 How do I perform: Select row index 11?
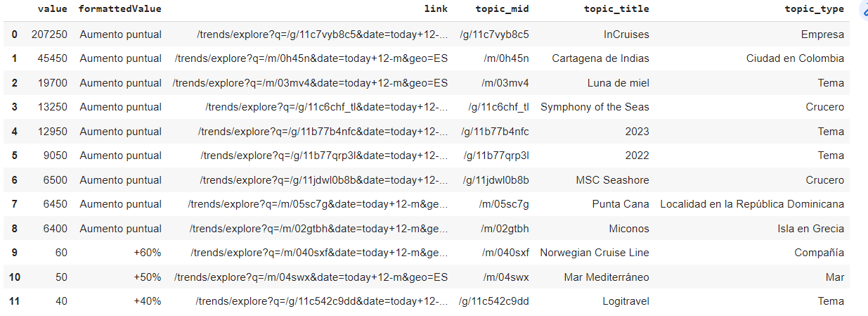point(14,301)
